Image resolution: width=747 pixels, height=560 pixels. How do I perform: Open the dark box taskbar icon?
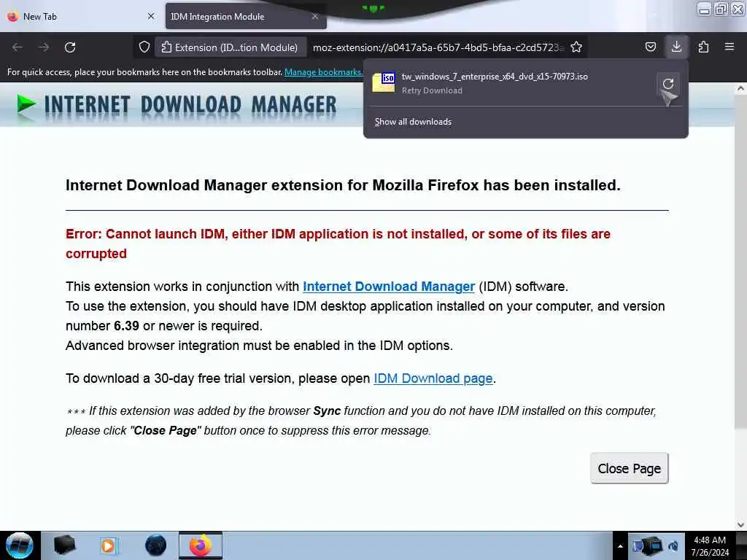click(x=64, y=545)
